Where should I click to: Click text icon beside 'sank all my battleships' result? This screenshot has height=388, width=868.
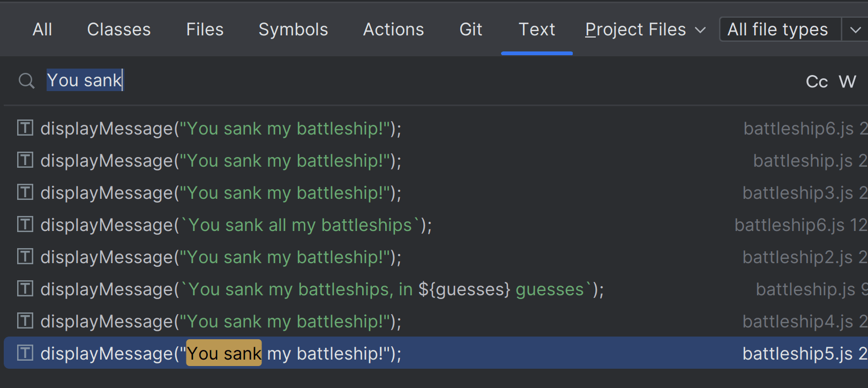[25, 225]
